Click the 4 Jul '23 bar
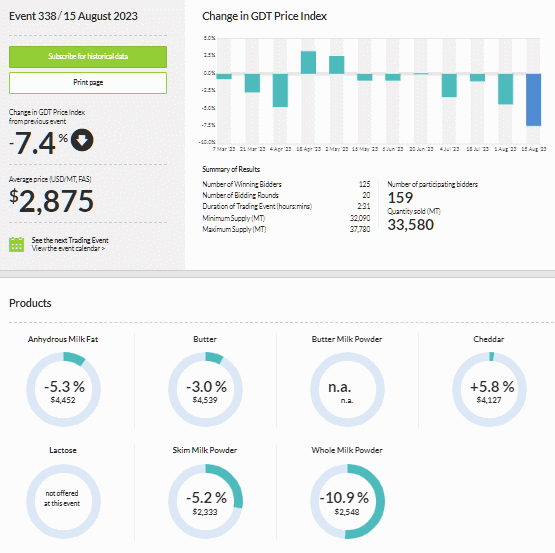Image resolution: width=555 pixels, height=553 pixels. [449, 85]
